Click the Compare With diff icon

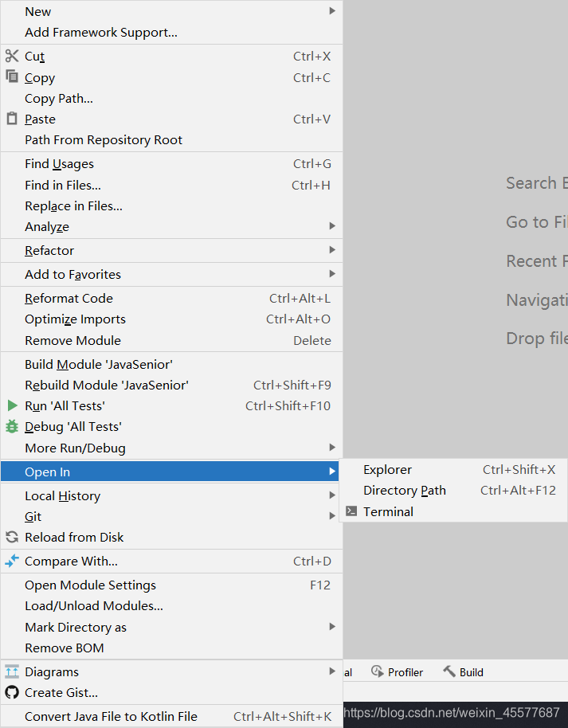click(x=11, y=561)
